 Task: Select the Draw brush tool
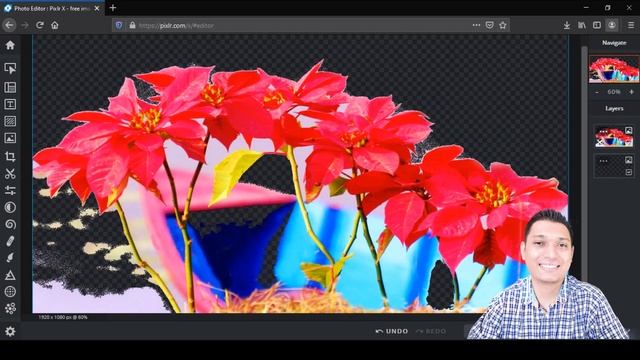coord(10,258)
